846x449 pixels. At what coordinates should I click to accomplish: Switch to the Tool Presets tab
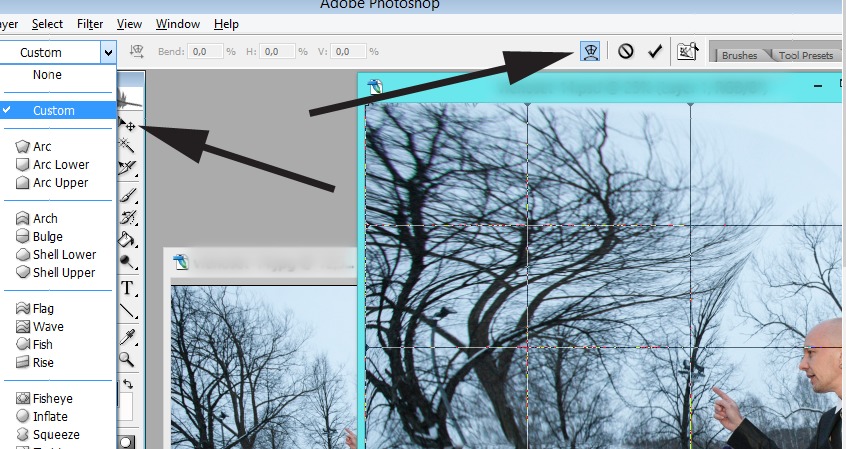point(805,55)
